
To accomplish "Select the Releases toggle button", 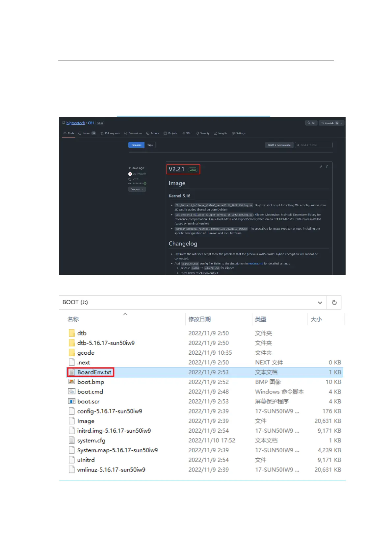I will (x=136, y=145).
